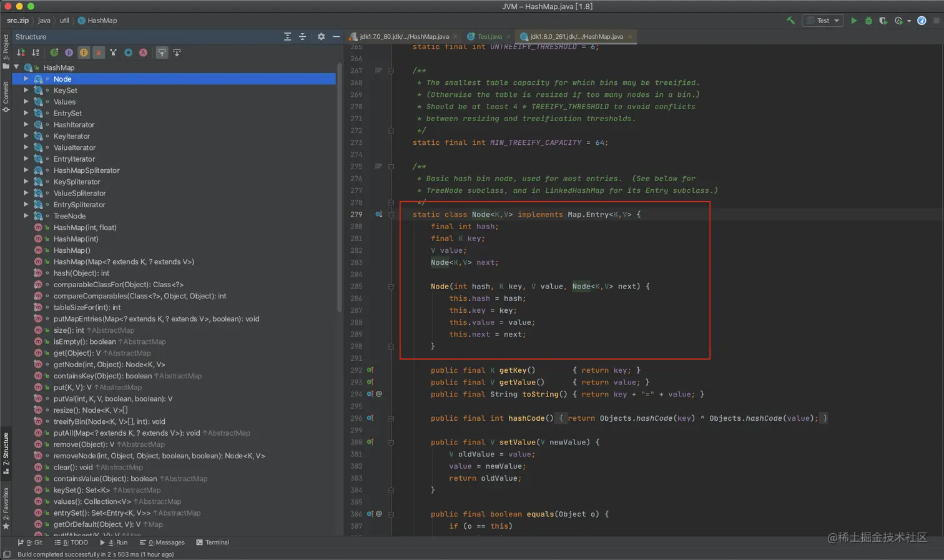Run with coverage shield icon
This screenshot has width=944, height=560.
883,21
